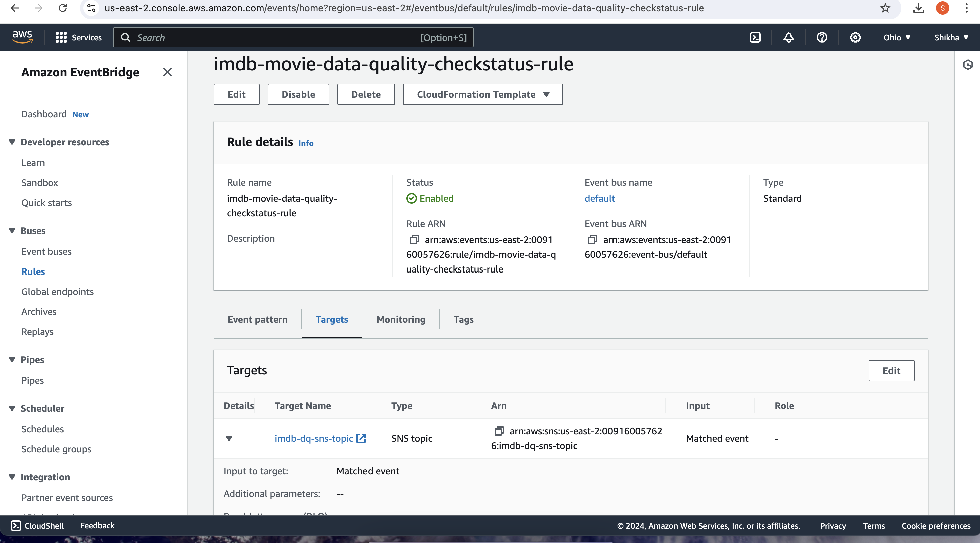Open the Ohio region dropdown
The width and height of the screenshot is (980, 543).
(x=897, y=37)
